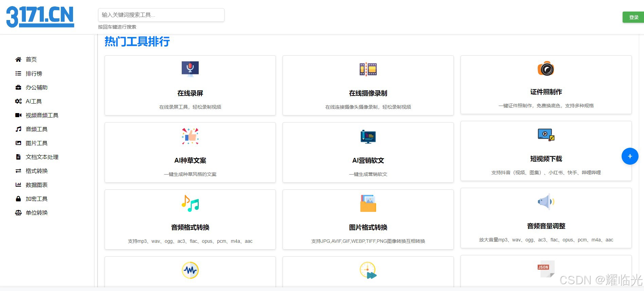The width and height of the screenshot is (644, 291).
Task: Click the swap arrows icon beside 格式转换
Action: pyautogui.click(x=18, y=171)
